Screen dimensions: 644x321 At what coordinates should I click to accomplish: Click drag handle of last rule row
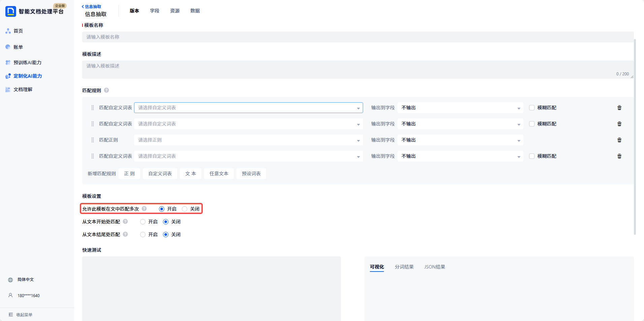pos(93,156)
